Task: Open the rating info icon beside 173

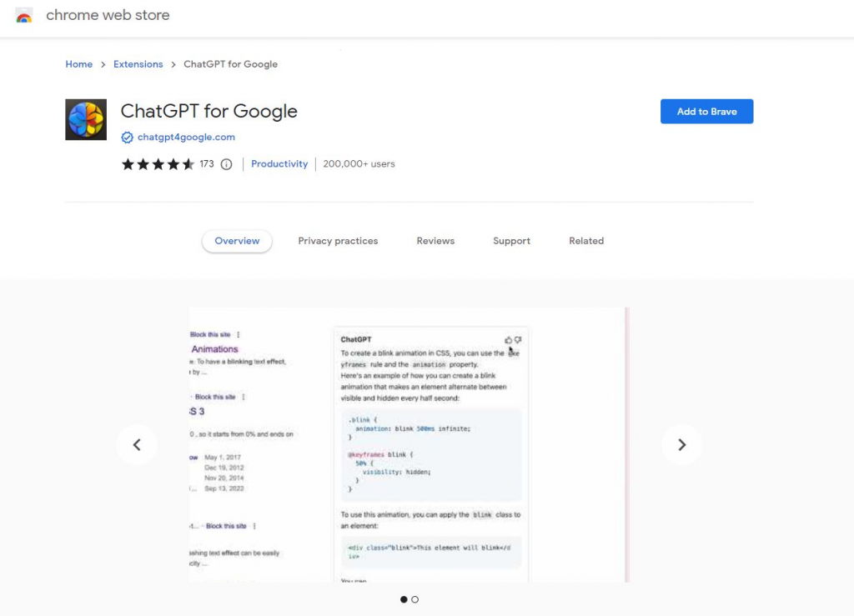Action: click(x=226, y=164)
